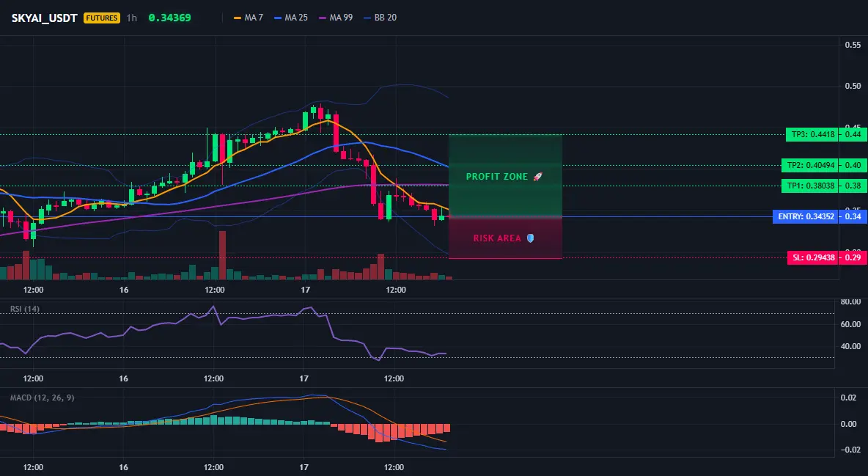Image resolution: width=868 pixels, height=476 pixels.
Task: Select the 1h timeframe label
Action: pos(132,18)
